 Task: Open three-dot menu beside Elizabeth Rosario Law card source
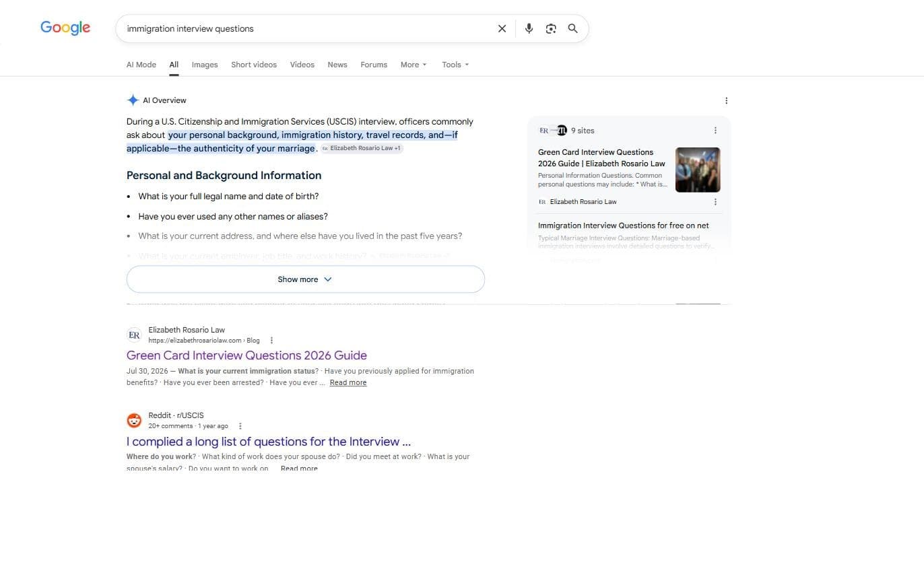pos(715,202)
